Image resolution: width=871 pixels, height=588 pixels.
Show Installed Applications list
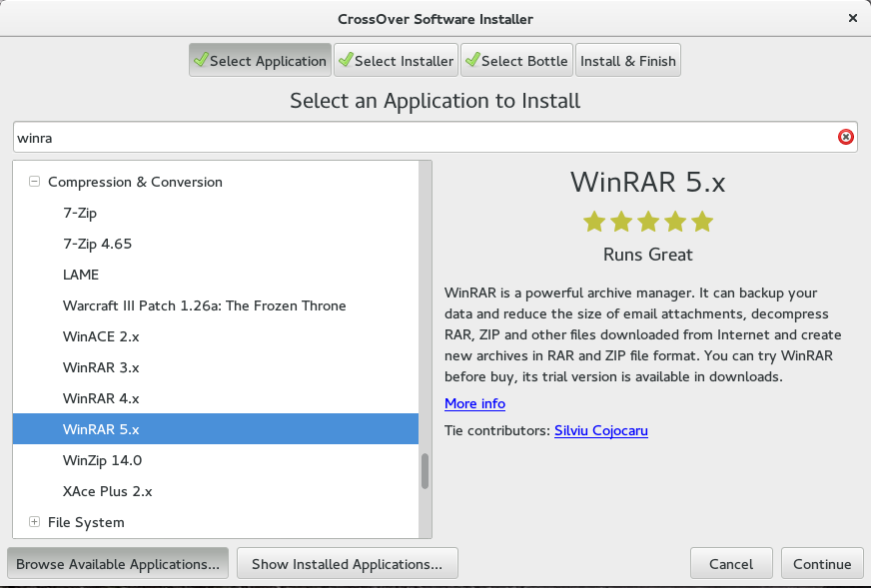[x=348, y=564]
